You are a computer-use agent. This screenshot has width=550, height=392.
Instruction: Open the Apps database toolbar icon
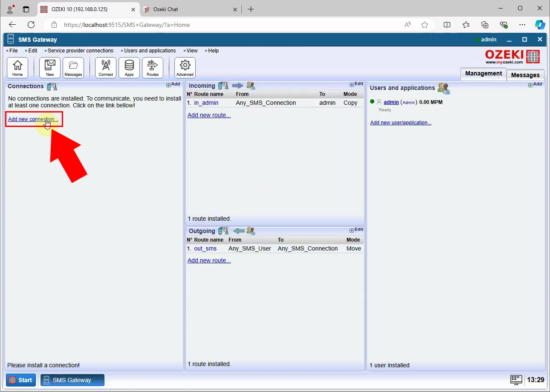[x=129, y=68]
